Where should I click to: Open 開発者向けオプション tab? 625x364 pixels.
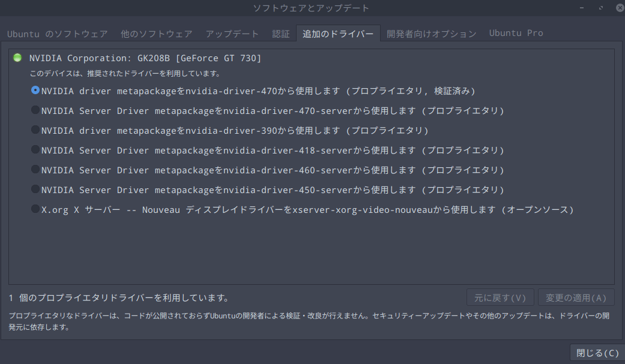click(x=432, y=34)
